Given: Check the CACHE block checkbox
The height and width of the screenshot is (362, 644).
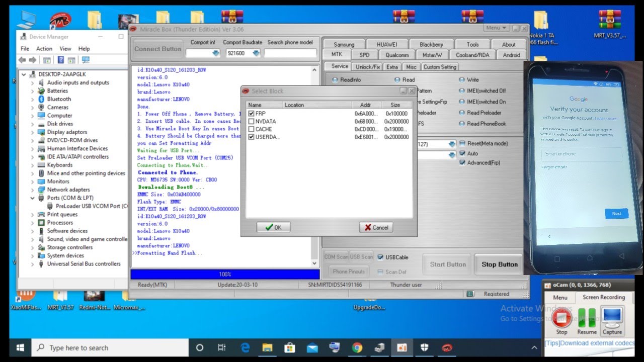Looking at the screenshot, I should 251,129.
